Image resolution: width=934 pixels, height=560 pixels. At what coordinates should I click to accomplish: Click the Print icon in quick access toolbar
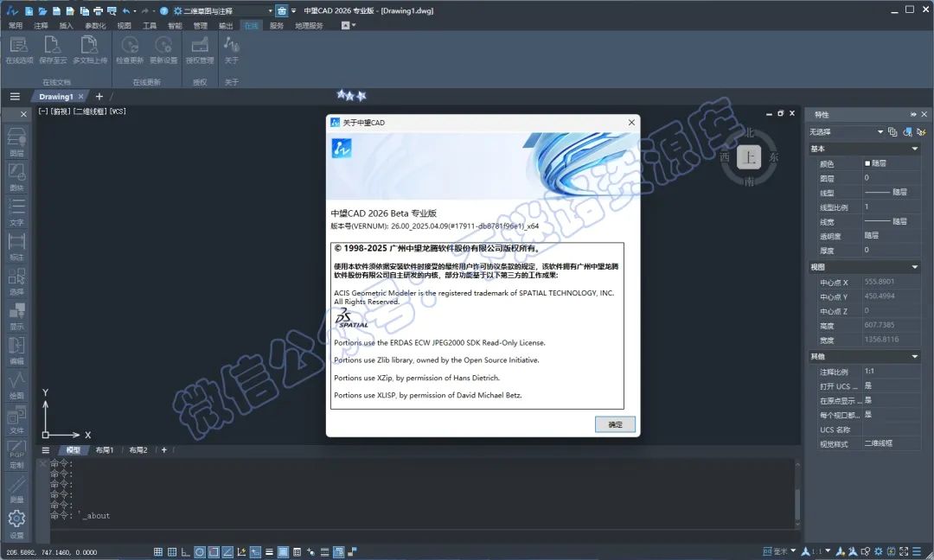[x=98, y=10]
